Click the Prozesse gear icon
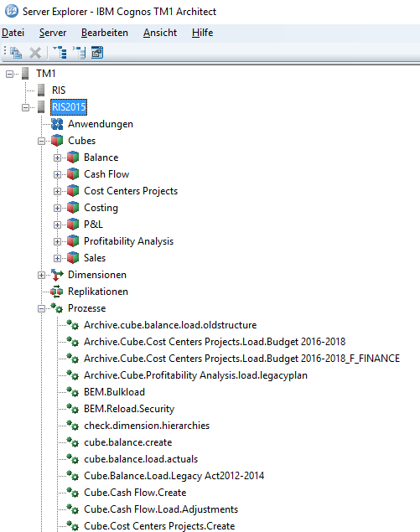The height and width of the screenshot is (532, 420). pos(57,307)
